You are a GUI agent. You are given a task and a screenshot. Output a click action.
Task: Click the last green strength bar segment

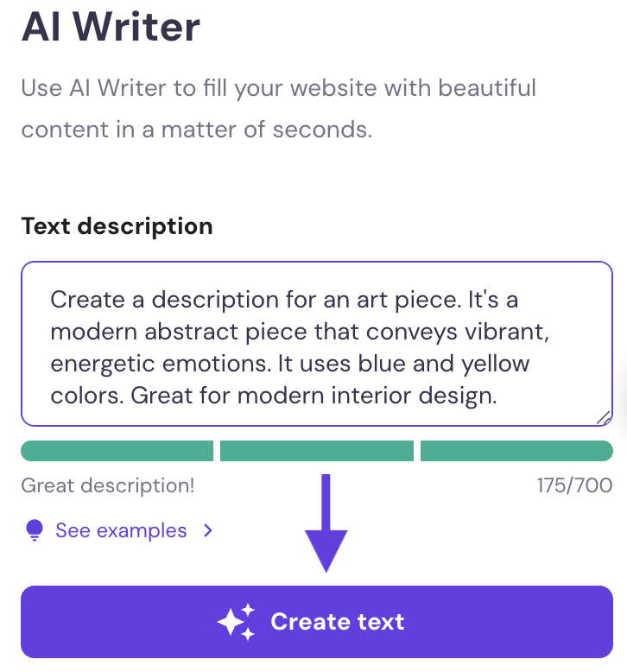(x=516, y=451)
